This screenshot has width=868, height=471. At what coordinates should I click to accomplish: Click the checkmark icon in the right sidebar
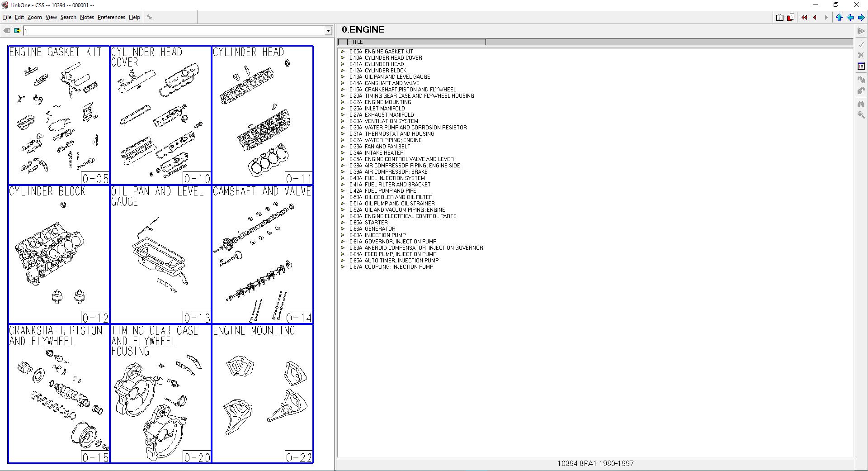(x=861, y=44)
